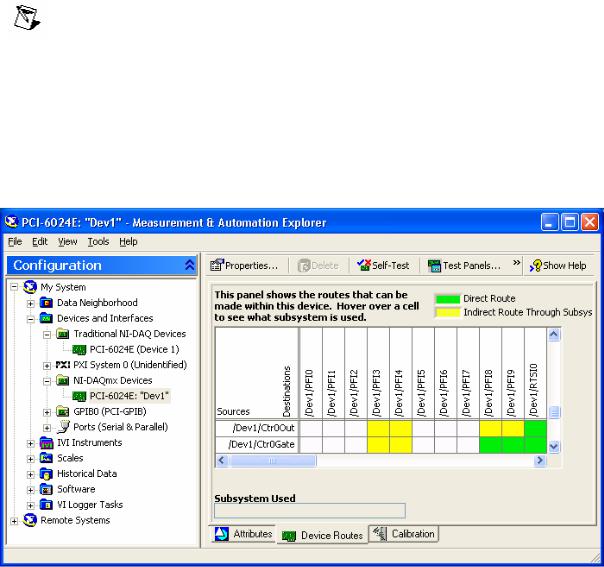Click the Historical Data folder icon
The width and height of the screenshot is (604, 567).
[46, 474]
